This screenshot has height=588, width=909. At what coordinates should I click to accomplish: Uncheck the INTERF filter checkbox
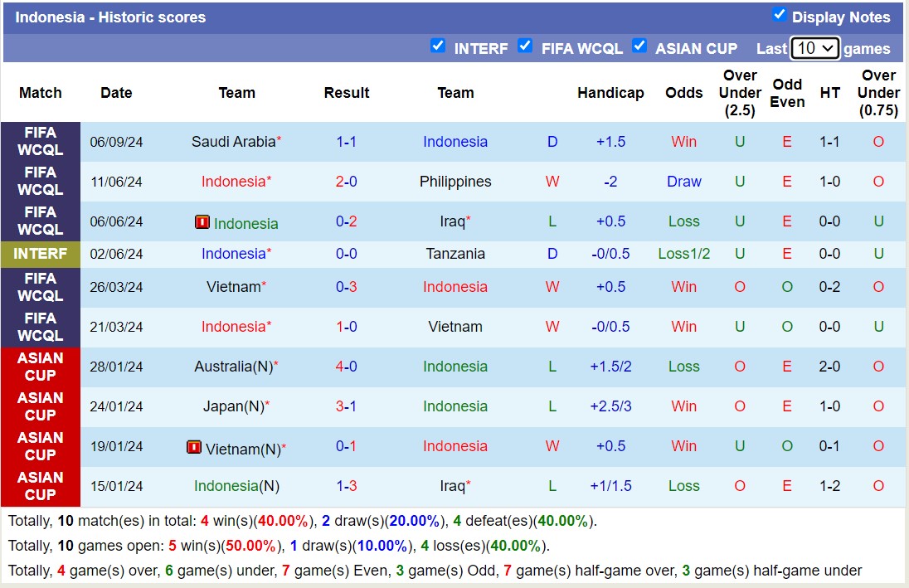point(438,46)
